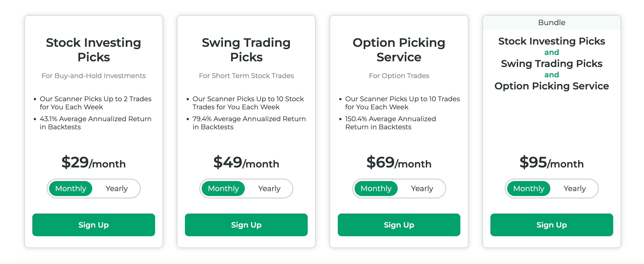Select Monthly option for Swing Trading Picks

click(x=223, y=188)
